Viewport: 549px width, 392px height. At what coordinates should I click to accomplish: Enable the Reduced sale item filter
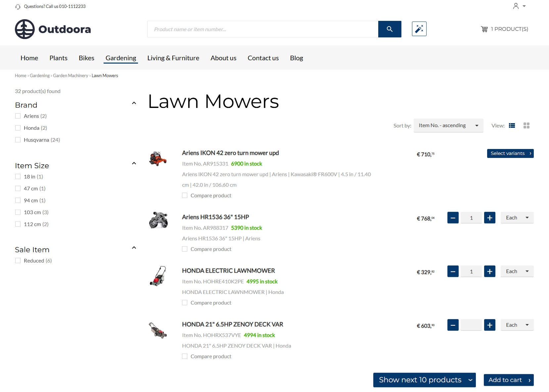click(18, 261)
